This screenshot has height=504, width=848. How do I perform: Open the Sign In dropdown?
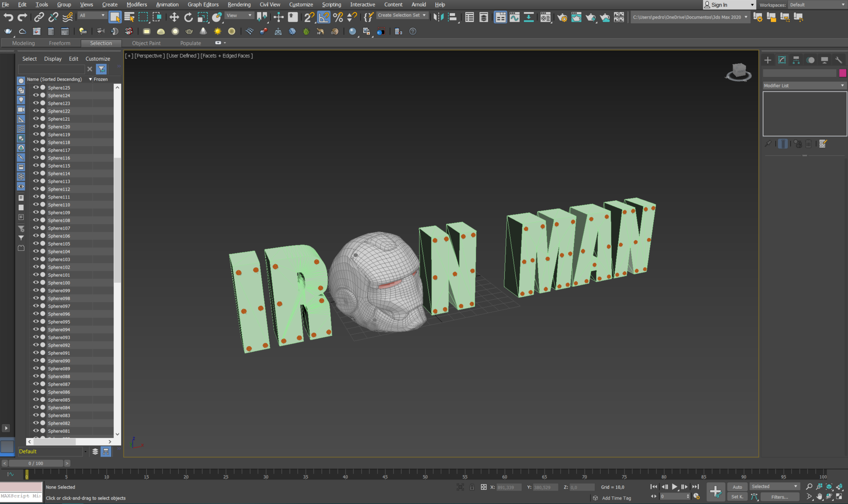729,5
